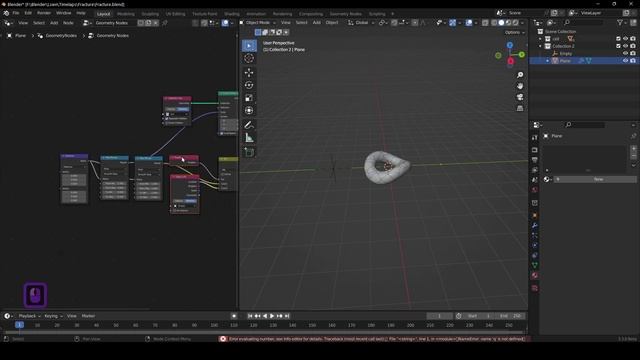The image size is (640, 360).
Task: Toggle camera view icon in viewport
Action: pyautogui.click(x=520, y=97)
